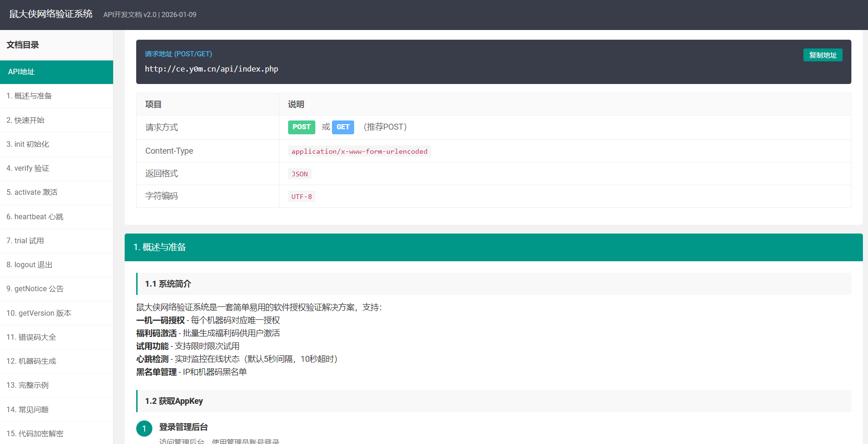Go to 14. 常见问题 FAQ
The width and height of the screenshot is (868, 444).
coord(28,409)
